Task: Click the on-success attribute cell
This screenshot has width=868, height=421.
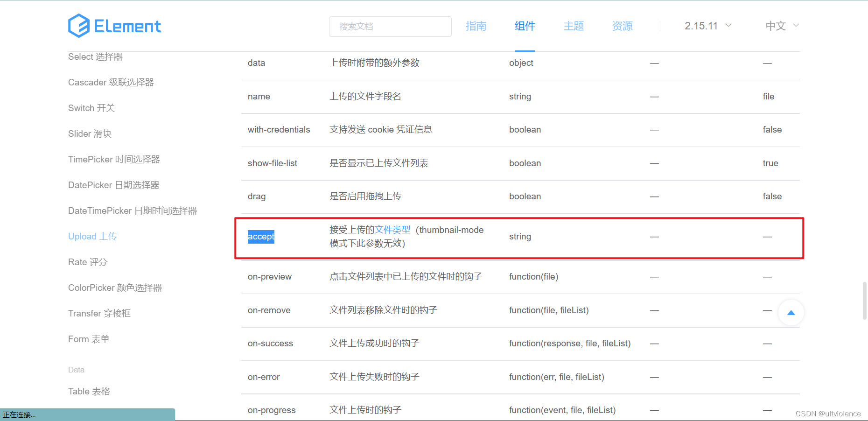Action: pyautogui.click(x=270, y=344)
